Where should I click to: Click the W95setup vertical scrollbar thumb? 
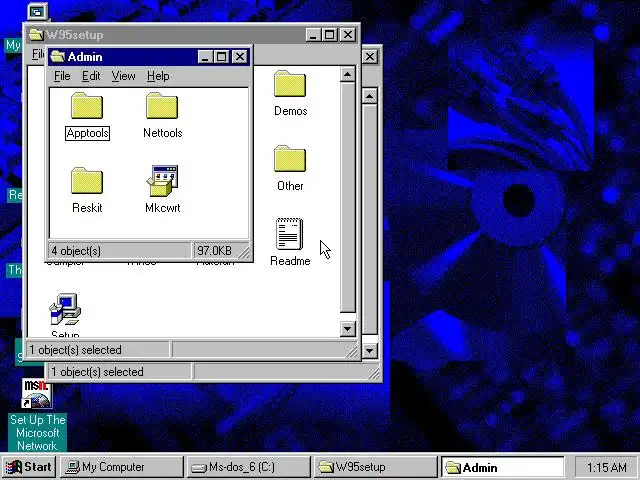[347, 197]
